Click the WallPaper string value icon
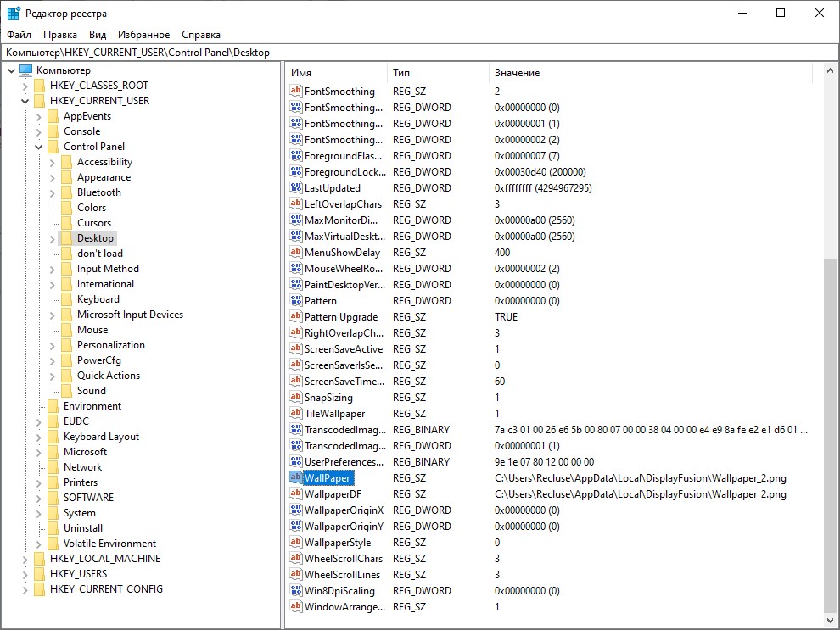This screenshot has width=840, height=630. pyautogui.click(x=295, y=478)
